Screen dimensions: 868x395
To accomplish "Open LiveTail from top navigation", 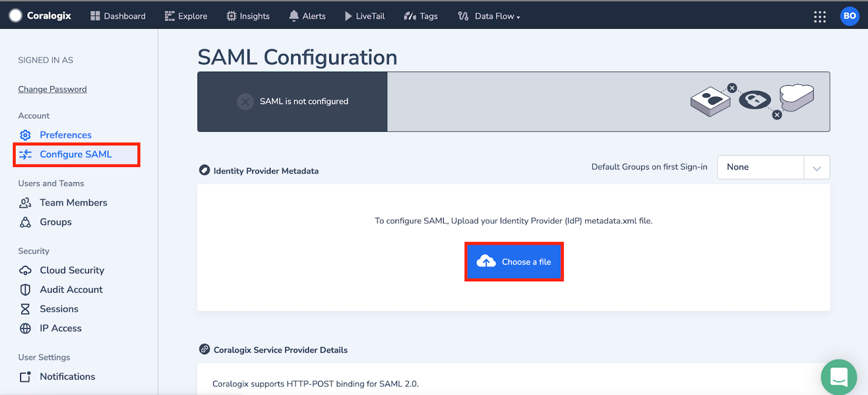I will point(365,16).
